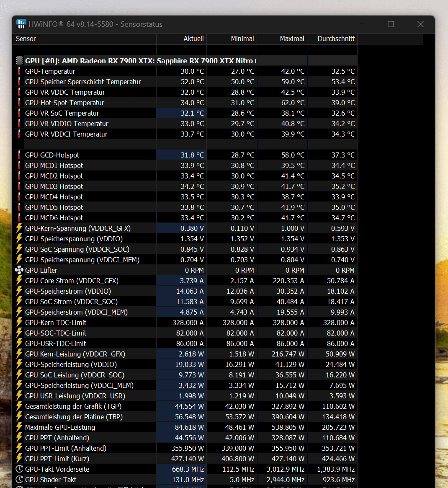
Task: Click lightning icon beside GPU SoC Spannung
Action: pos(19,249)
